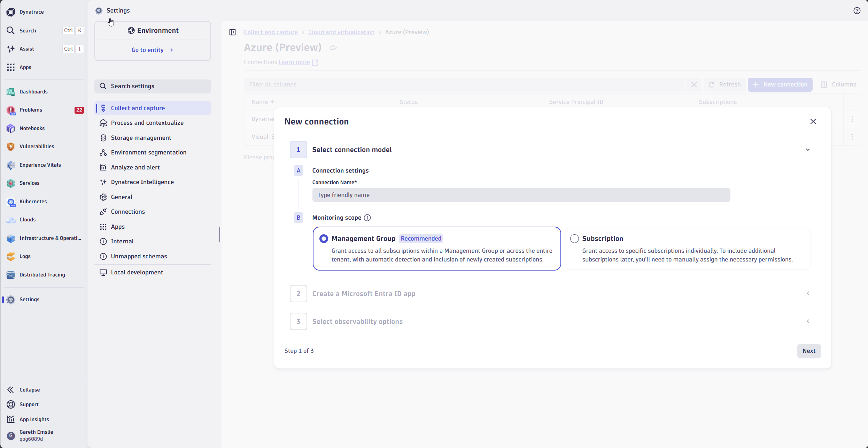Open Gareth Emslie user profile
This screenshot has height=448, width=868.
click(x=45, y=435)
